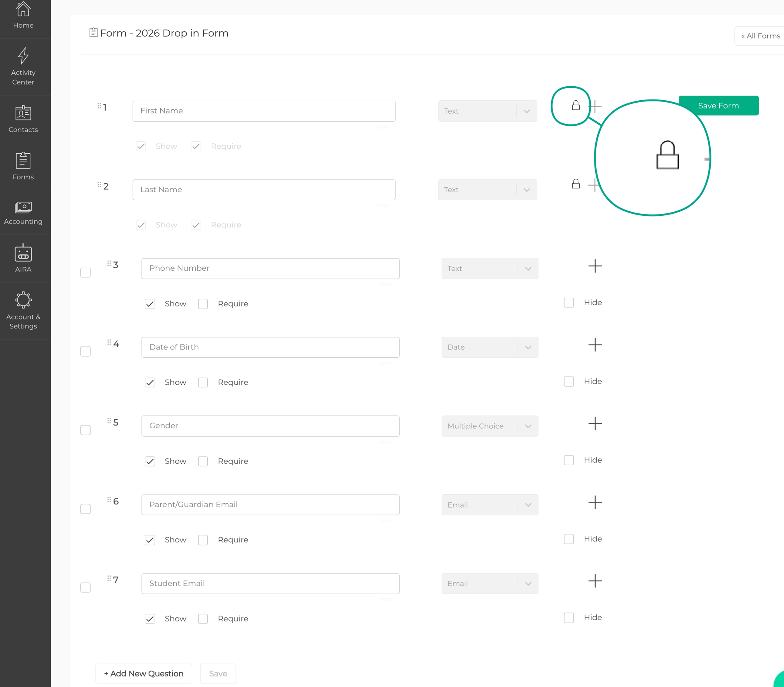This screenshot has width=784, height=687.
Task: Expand the Date of Birth type dropdown
Action: tap(490, 347)
